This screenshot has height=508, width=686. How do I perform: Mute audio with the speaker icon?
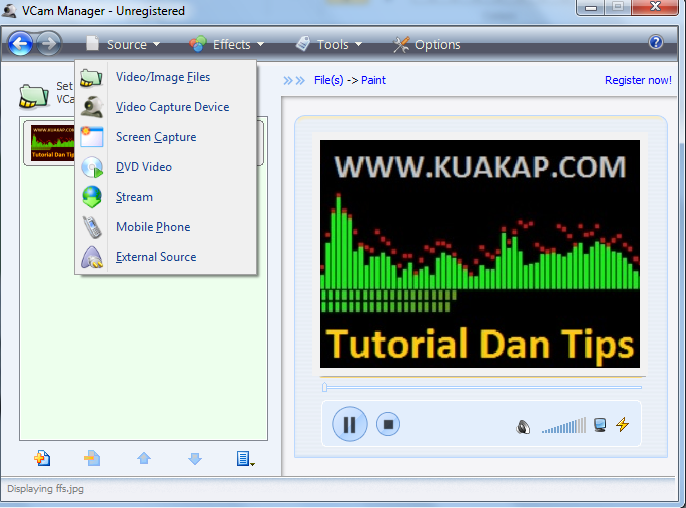[523, 427]
